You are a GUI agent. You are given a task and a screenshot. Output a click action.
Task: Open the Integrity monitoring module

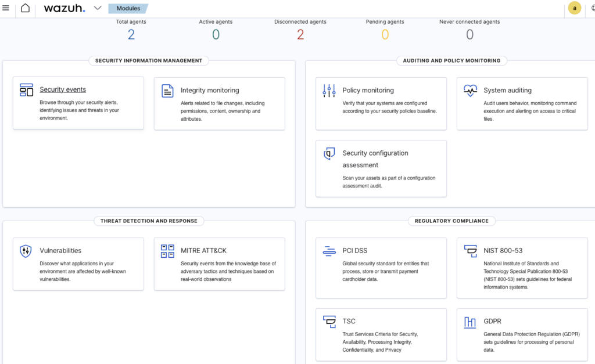(x=210, y=90)
